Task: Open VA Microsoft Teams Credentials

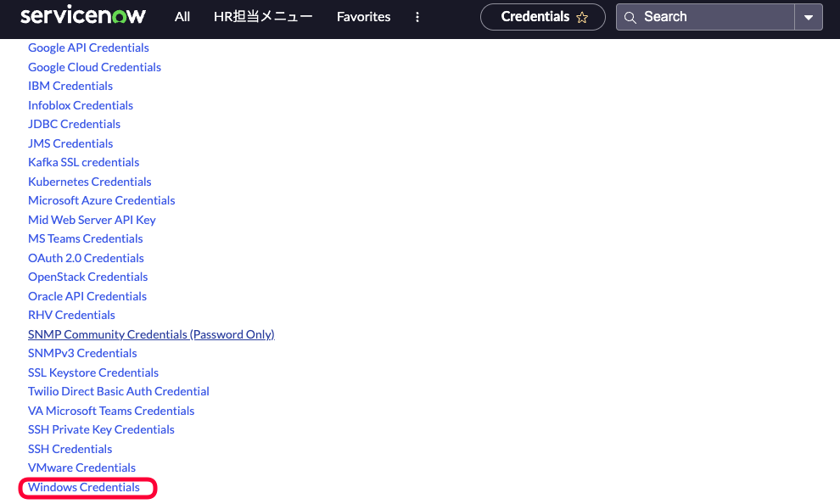Action: [111, 411]
